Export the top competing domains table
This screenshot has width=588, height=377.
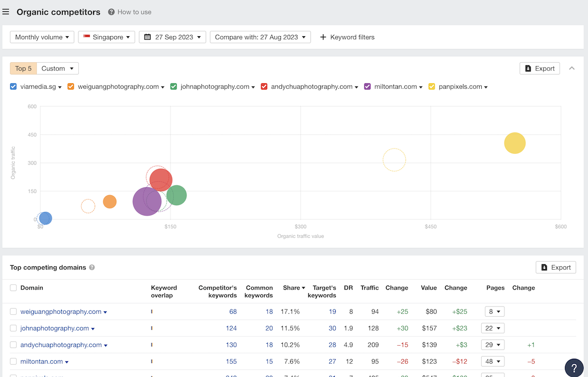coord(556,267)
